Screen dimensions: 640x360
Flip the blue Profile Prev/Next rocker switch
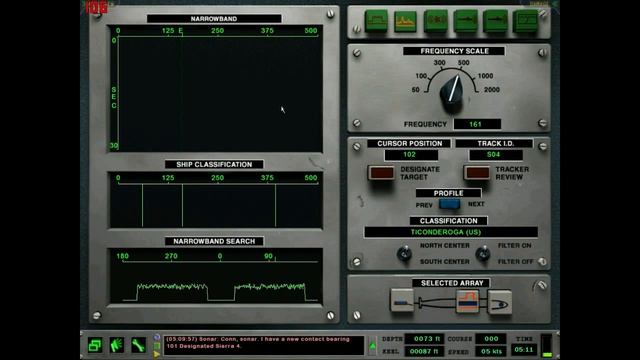tap(449, 204)
